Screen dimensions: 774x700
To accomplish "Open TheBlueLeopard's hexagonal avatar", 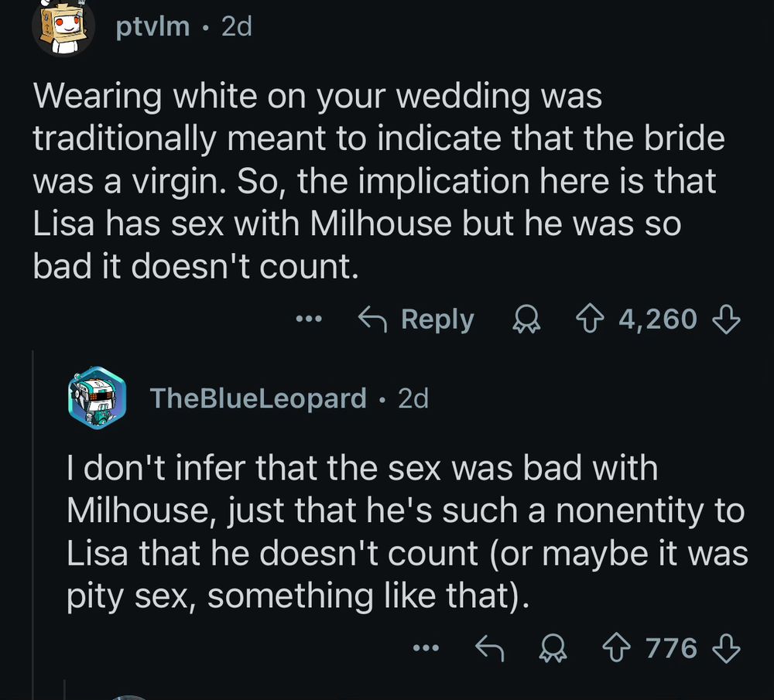I will click(97, 399).
